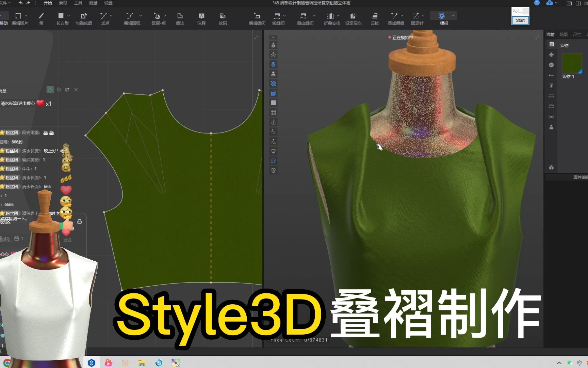Toggle solid gray surface display icon
This screenshot has width=588, height=368.
point(273,103)
